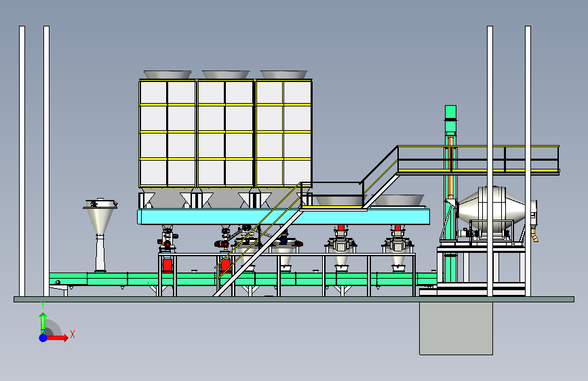Select the rightmost white building column

click(x=528, y=161)
